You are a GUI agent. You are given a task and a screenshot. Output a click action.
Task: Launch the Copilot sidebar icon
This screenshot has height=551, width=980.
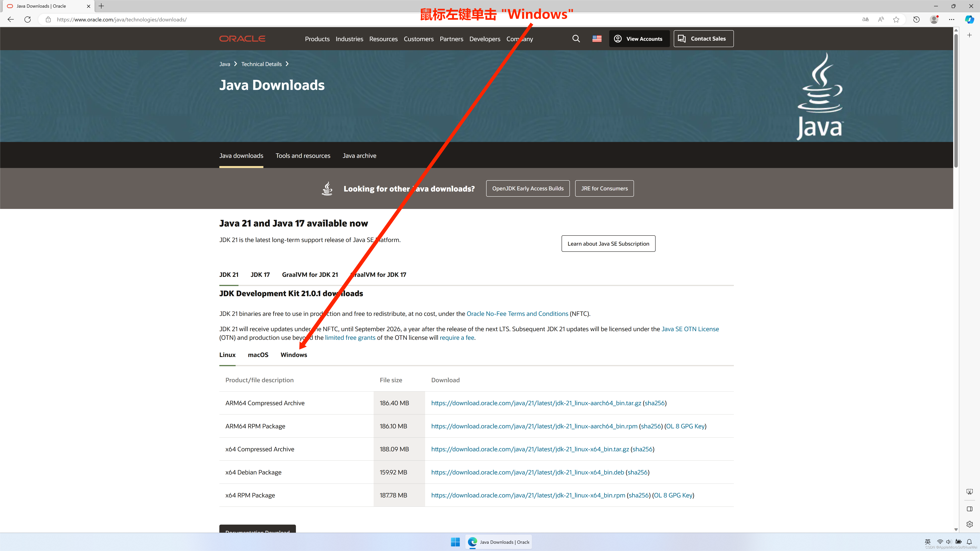969,19
